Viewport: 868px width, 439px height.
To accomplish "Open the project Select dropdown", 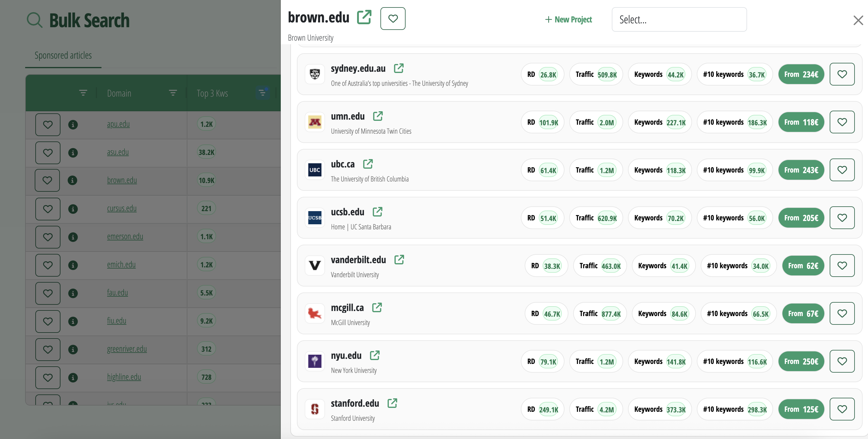I will tap(679, 19).
